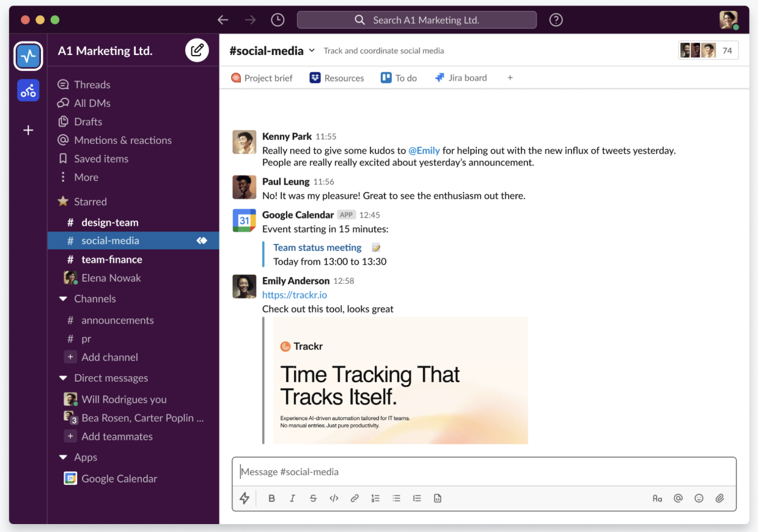Open Team status meeting event link

[x=317, y=248]
